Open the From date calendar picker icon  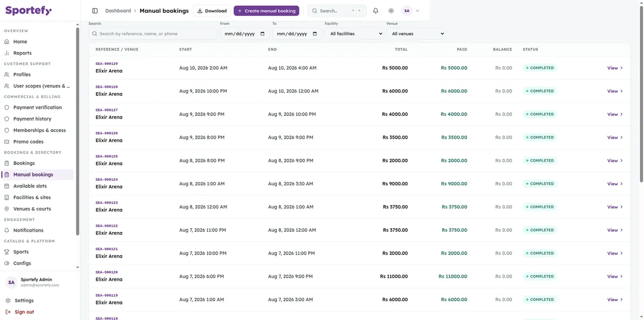pos(262,33)
